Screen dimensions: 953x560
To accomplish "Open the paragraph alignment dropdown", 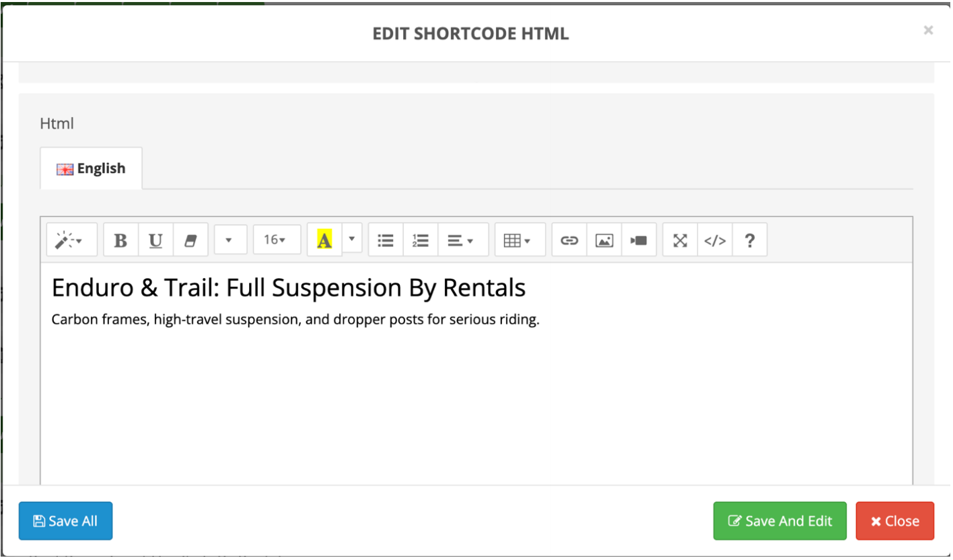I will point(462,240).
